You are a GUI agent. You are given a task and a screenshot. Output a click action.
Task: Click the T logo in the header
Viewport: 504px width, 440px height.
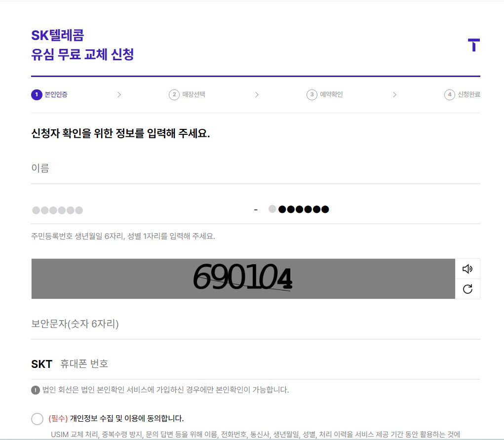coord(474,45)
